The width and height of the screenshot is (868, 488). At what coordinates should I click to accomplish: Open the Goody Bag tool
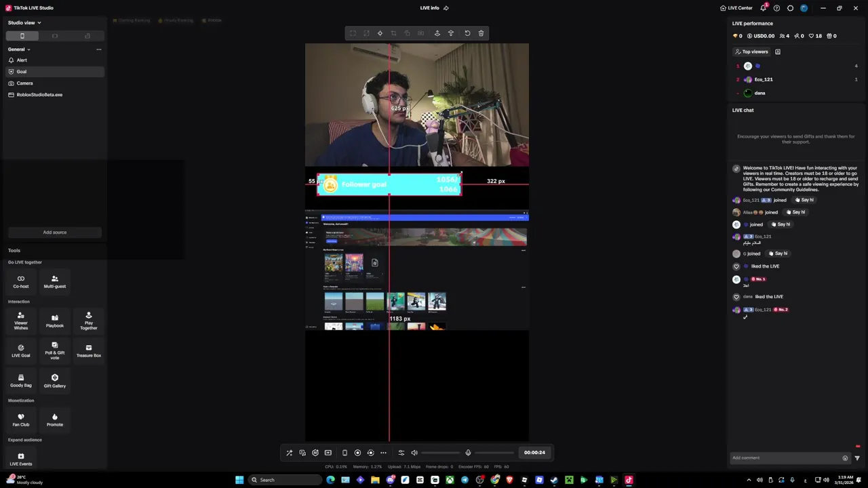point(21,381)
